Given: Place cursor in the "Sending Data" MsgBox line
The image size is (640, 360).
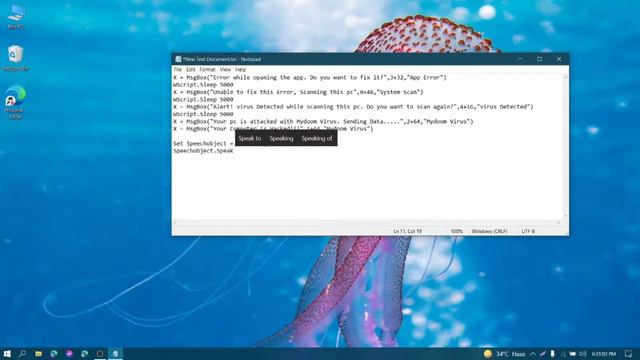Looking at the screenshot, I should coord(323,122).
